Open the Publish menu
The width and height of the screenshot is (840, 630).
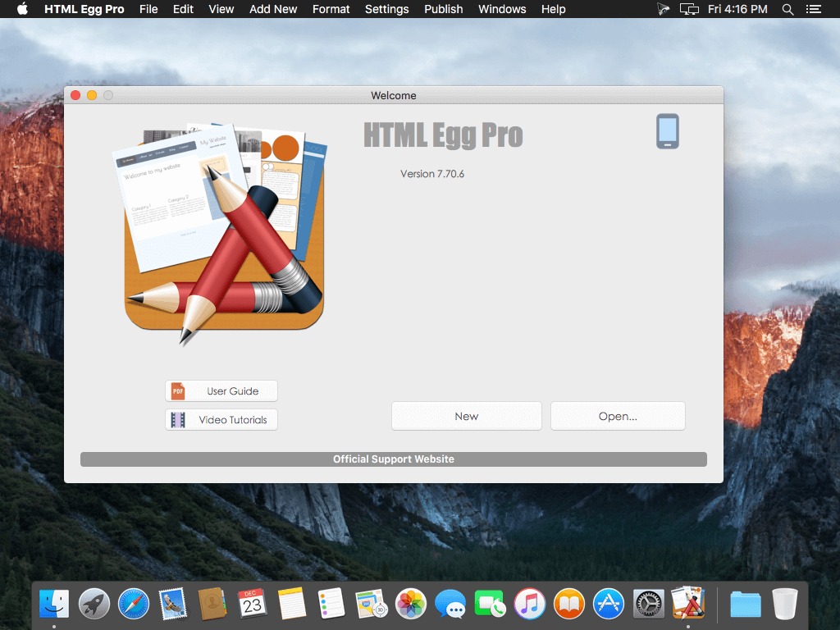tap(444, 9)
